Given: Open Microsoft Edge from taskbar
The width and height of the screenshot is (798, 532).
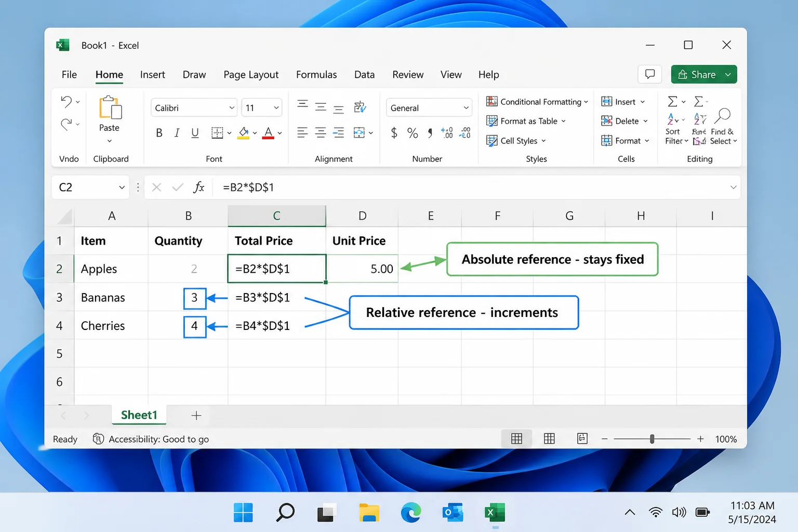Looking at the screenshot, I should (411, 513).
